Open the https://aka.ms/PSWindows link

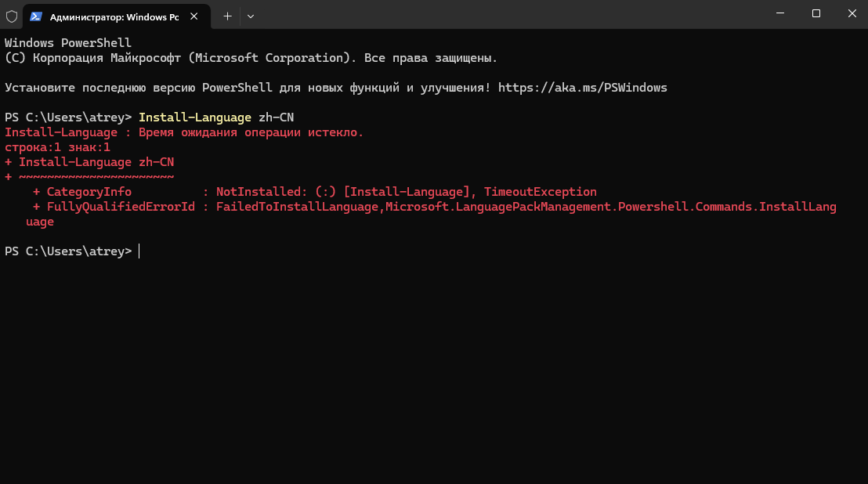(x=582, y=88)
